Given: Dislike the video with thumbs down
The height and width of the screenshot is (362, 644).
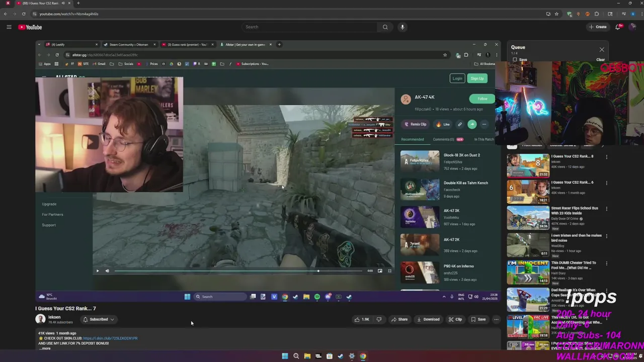Looking at the screenshot, I should (379, 319).
